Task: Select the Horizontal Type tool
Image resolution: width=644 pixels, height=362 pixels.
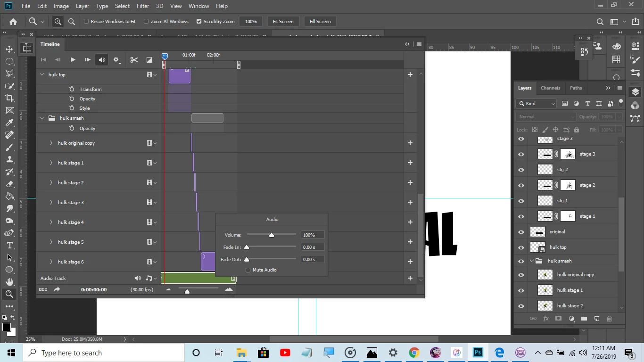Action: click(9, 245)
